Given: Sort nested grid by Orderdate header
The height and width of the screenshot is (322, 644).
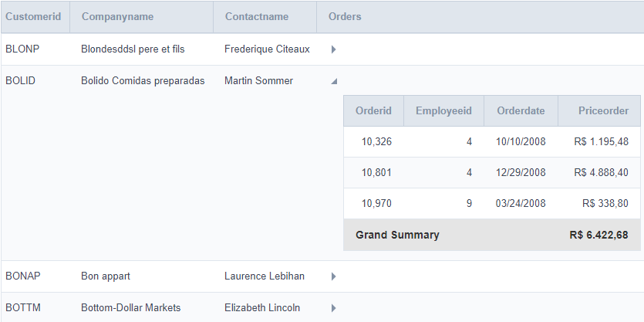Looking at the screenshot, I should [521, 111].
